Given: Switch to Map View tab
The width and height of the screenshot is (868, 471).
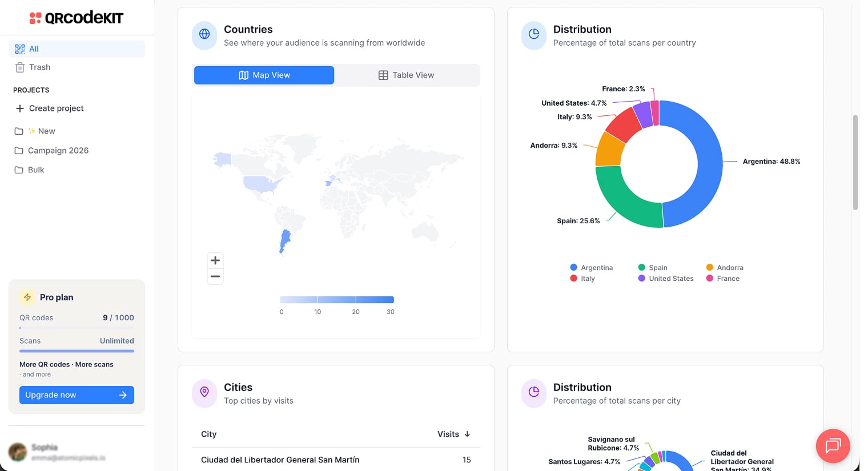Looking at the screenshot, I should (x=264, y=75).
